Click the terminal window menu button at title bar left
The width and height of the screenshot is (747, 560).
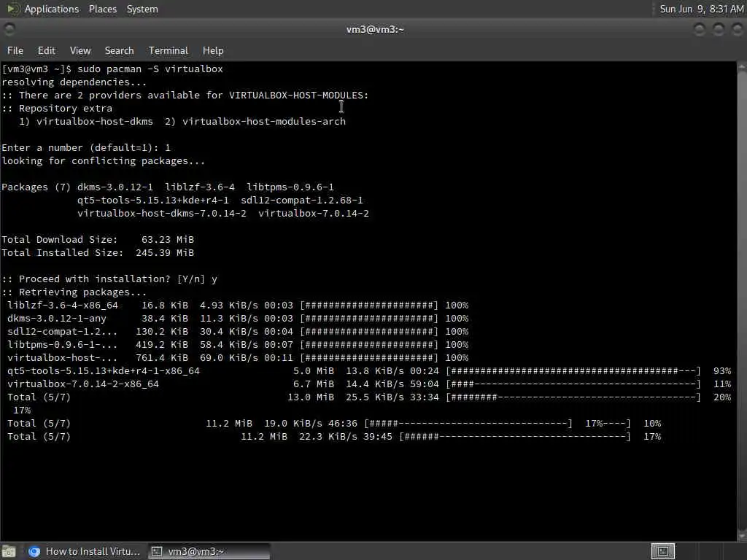tap(9, 29)
